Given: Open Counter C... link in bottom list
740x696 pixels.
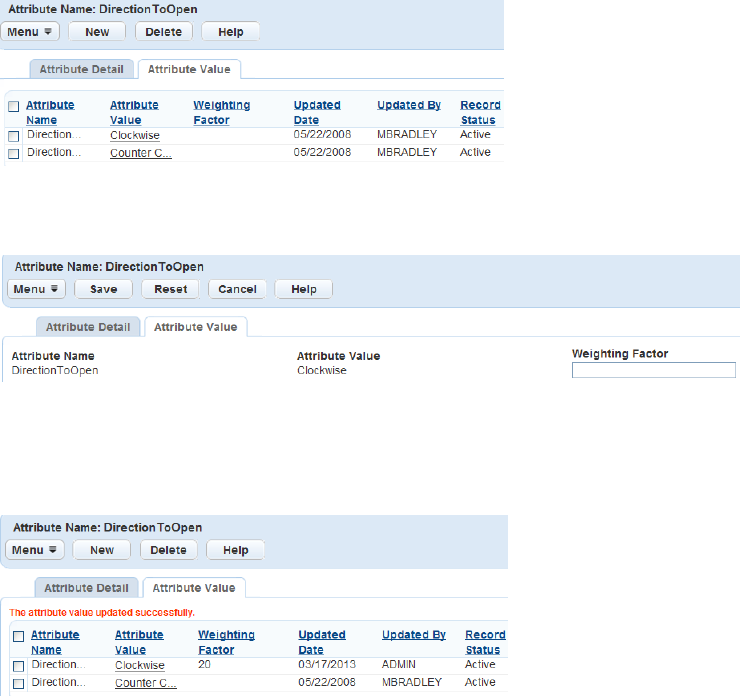Looking at the screenshot, I should [x=145, y=683].
